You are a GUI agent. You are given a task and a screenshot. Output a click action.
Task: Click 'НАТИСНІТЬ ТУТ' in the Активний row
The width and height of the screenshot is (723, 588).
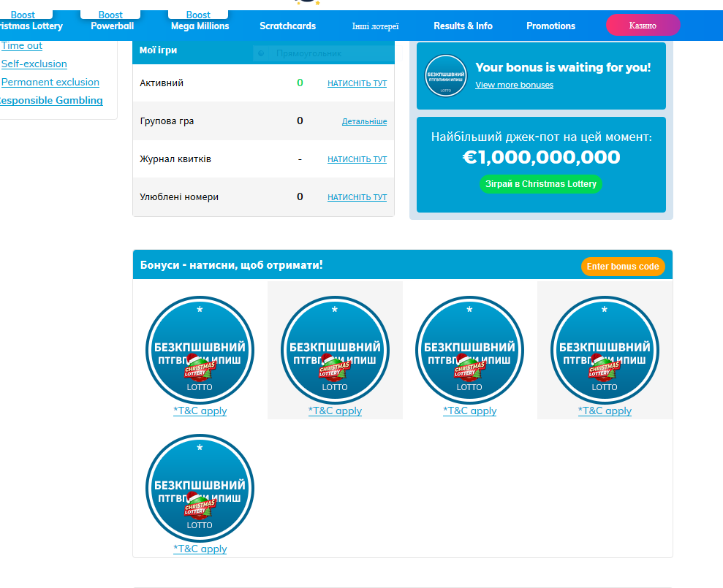(357, 83)
